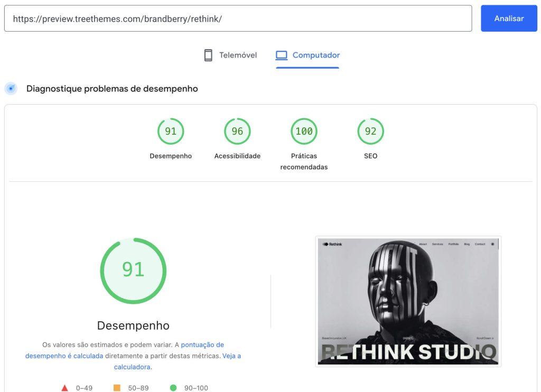541x392 pixels.
Task: Click the phone icon for Telemóvel
Action: [208, 55]
